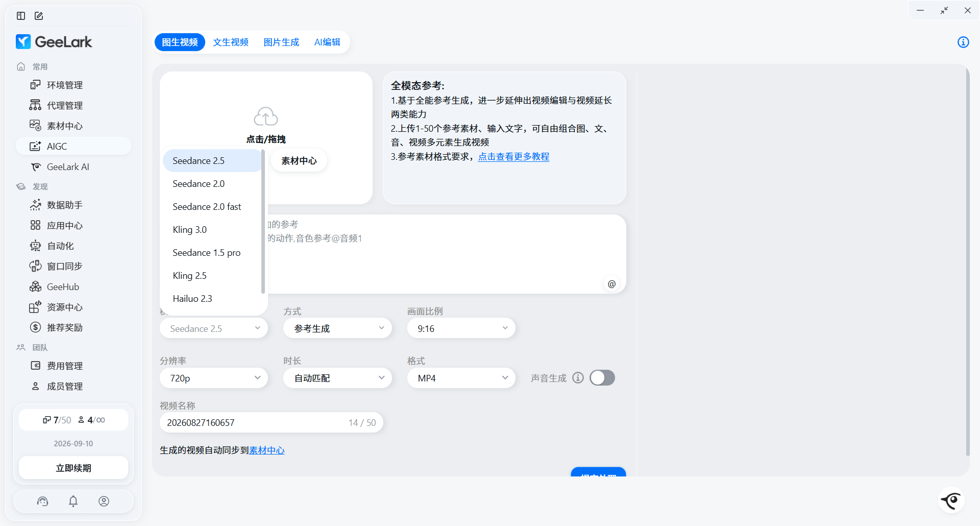Select AIGC in the sidebar

tap(73, 146)
